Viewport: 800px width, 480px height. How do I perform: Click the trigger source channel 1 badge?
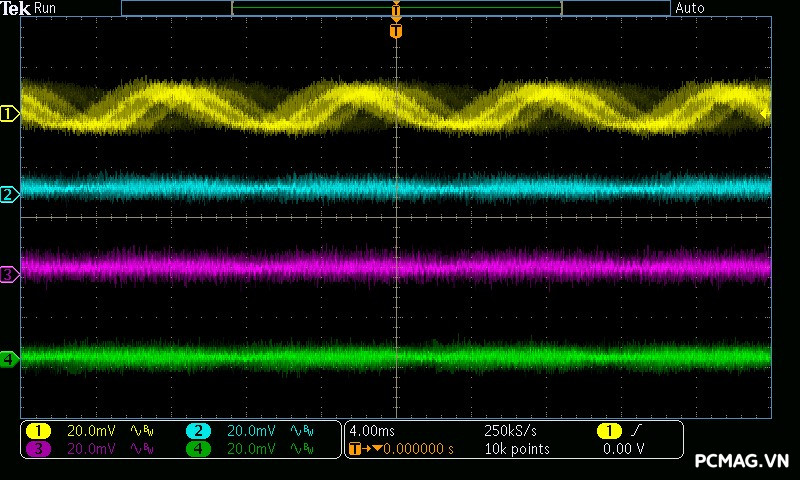click(x=608, y=430)
